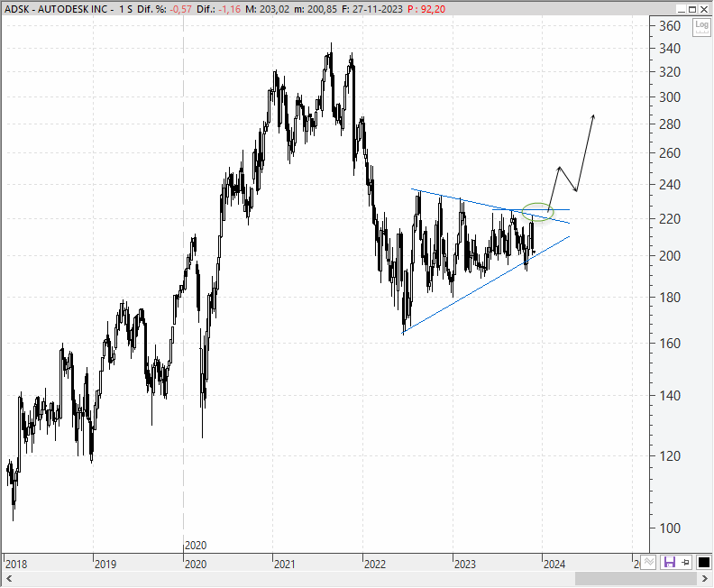Click the 2023 time axis label
714x588 pixels.
tap(465, 565)
